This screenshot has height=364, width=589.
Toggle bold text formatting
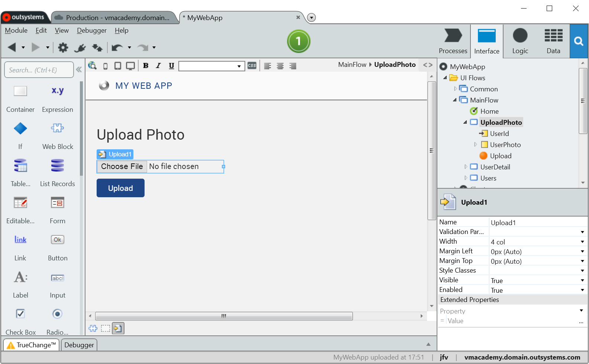[146, 66]
